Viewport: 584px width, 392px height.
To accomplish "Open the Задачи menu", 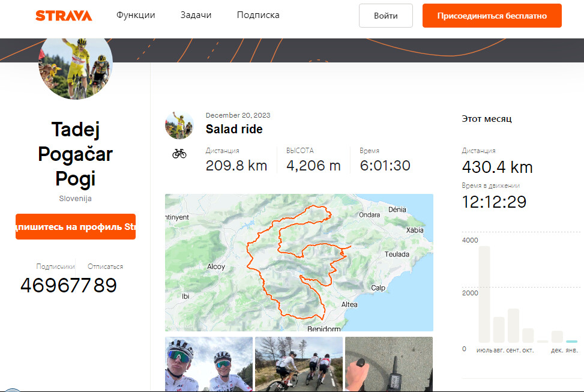I will [196, 15].
